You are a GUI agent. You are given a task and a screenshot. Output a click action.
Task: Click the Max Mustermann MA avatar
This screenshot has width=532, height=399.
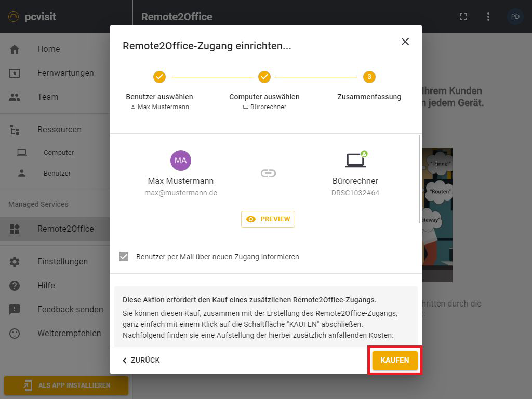[181, 160]
